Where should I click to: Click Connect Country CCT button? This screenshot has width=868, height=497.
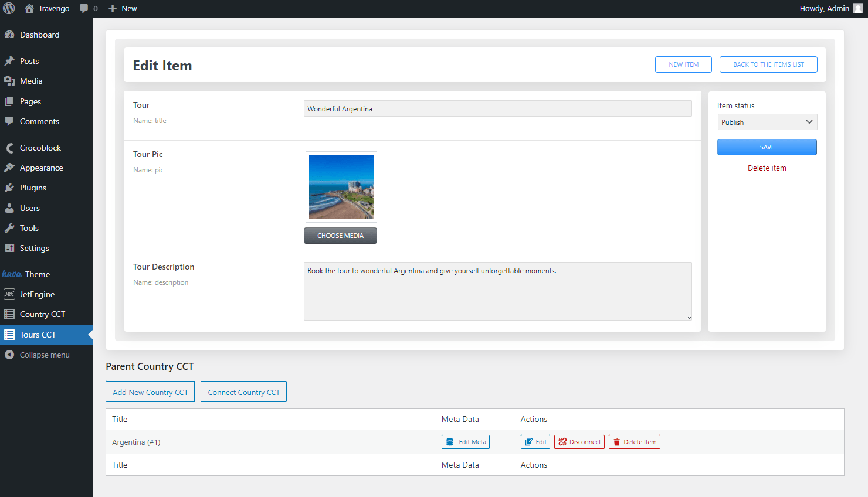tap(244, 392)
